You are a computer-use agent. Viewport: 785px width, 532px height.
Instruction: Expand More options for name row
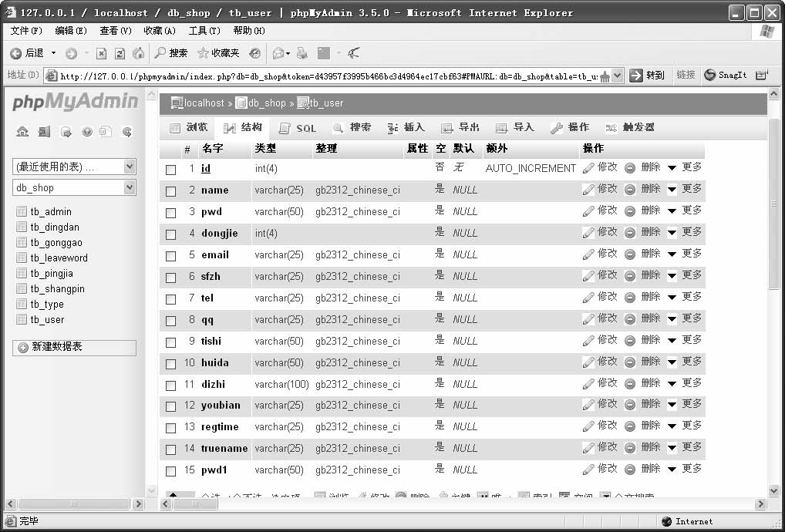click(685, 189)
